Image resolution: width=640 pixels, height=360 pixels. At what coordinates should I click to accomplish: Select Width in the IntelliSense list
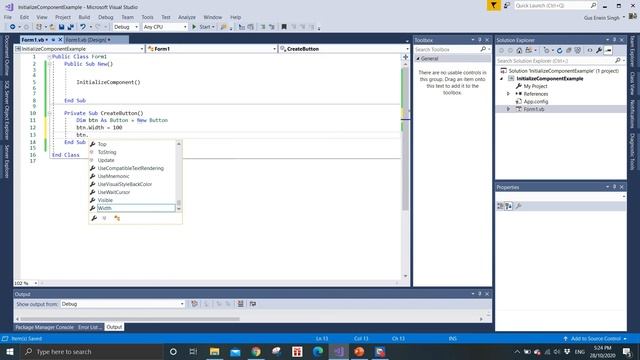point(136,208)
